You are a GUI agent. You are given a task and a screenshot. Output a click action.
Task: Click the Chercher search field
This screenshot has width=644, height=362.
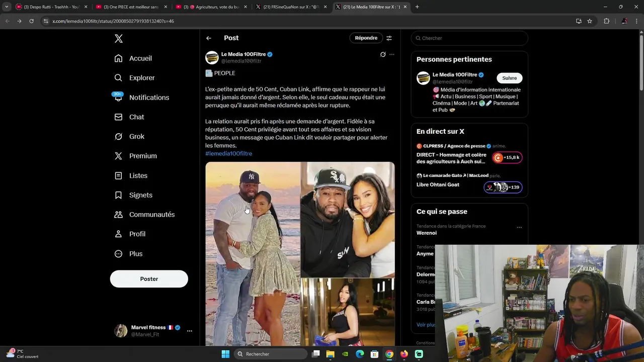click(x=469, y=38)
